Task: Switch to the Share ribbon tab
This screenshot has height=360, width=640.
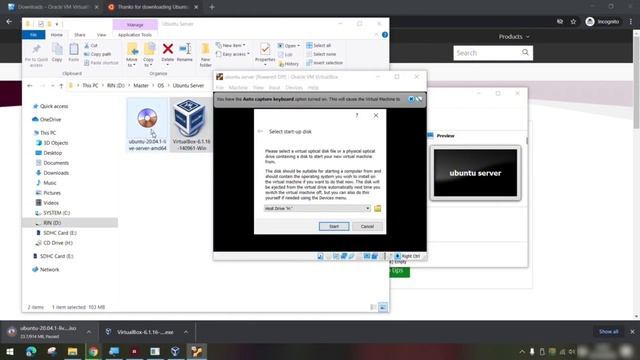Action: tap(80, 35)
